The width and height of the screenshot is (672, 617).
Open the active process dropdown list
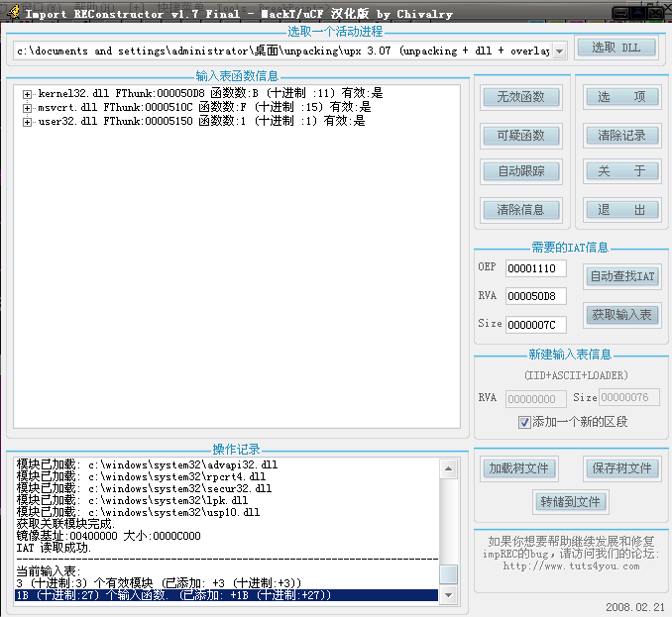click(x=558, y=51)
